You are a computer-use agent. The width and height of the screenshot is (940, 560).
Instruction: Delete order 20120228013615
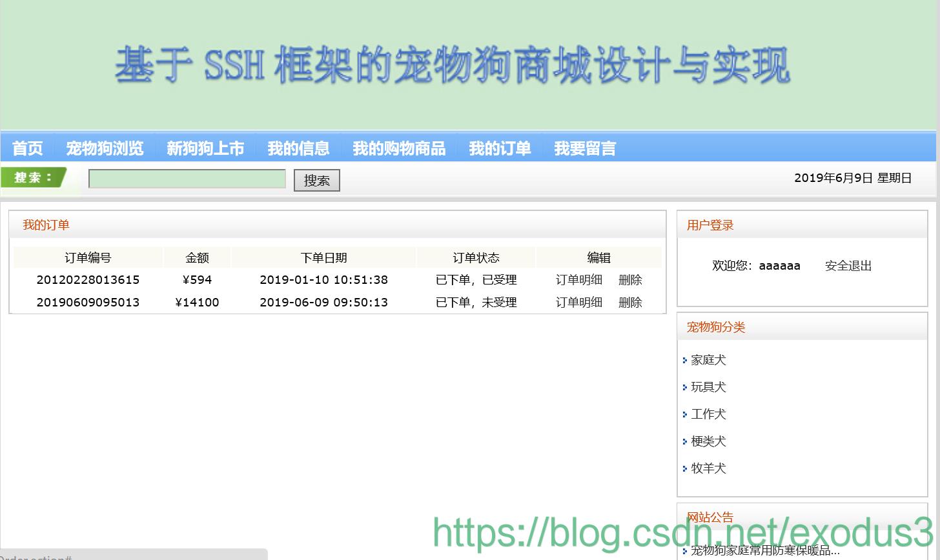630,280
